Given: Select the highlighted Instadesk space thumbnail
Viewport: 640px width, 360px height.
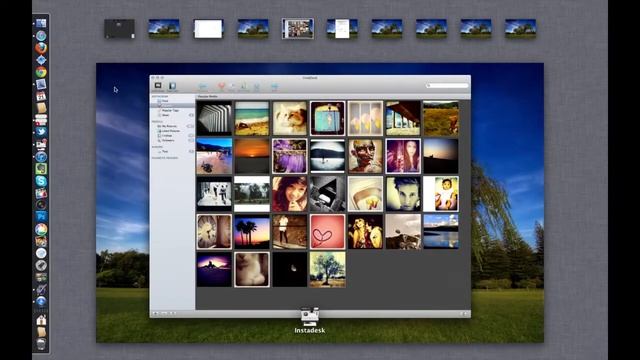Looking at the screenshot, I should click(298, 29).
